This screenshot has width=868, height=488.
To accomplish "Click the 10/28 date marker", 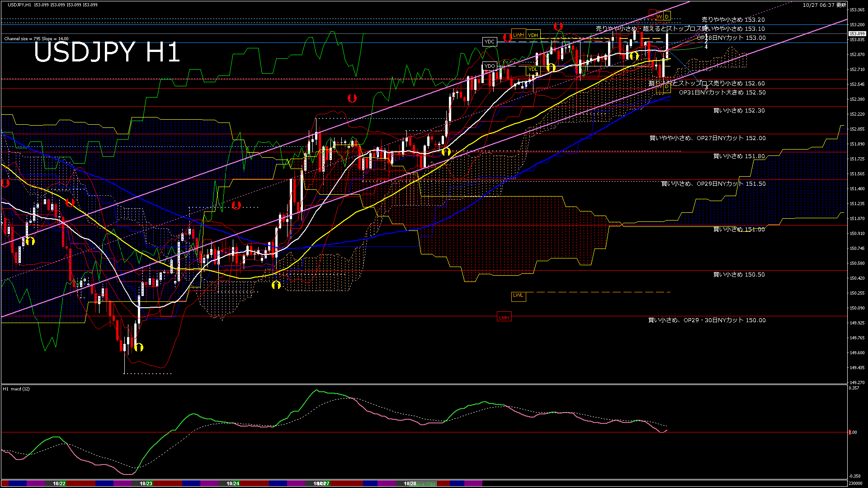I will tap(410, 483).
